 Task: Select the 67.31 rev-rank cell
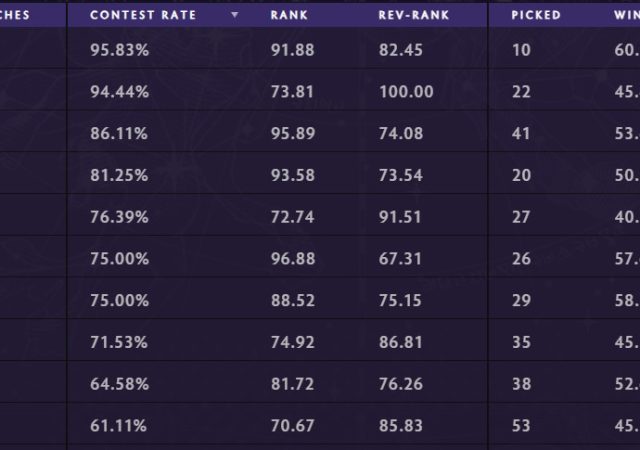(x=401, y=259)
